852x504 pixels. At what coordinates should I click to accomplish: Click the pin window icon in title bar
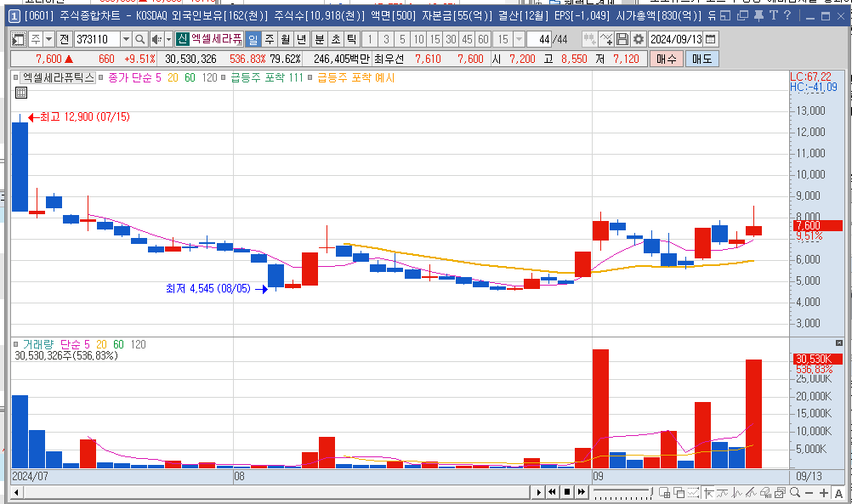(x=758, y=16)
